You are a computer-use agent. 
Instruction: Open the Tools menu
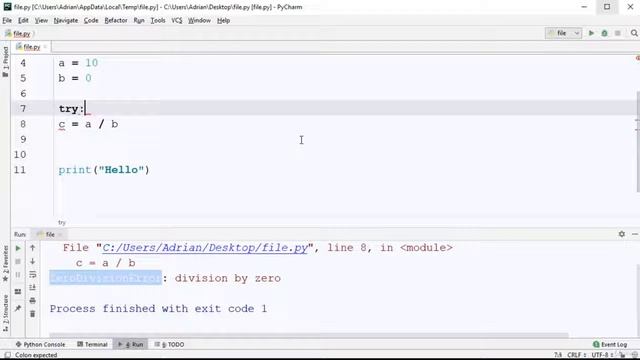coord(158,20)
